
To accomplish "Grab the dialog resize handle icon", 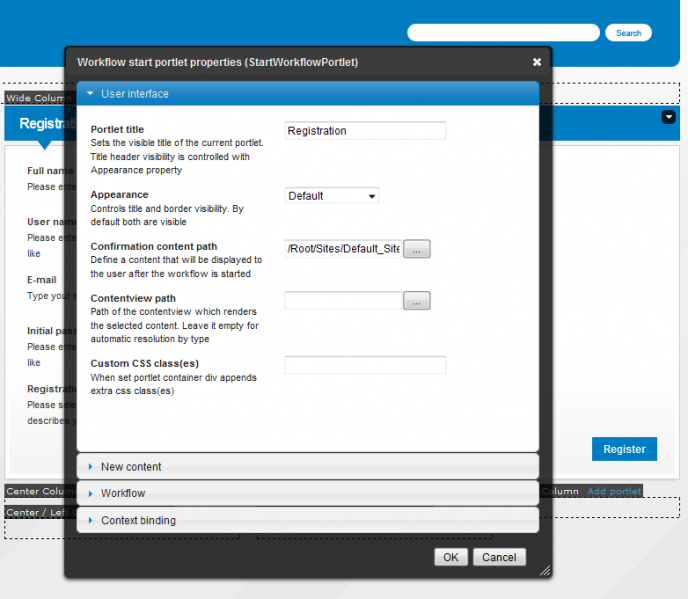I will point(545,570).
